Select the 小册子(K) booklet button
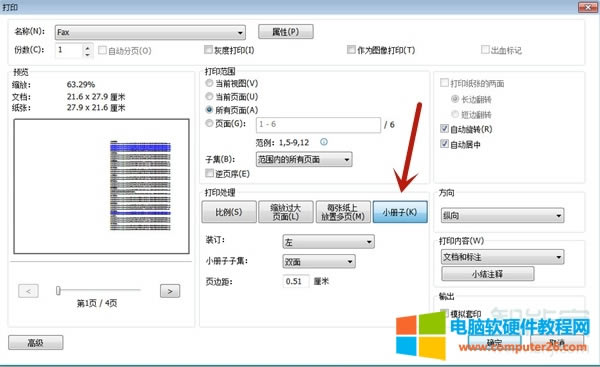 (x=400, y=212)
